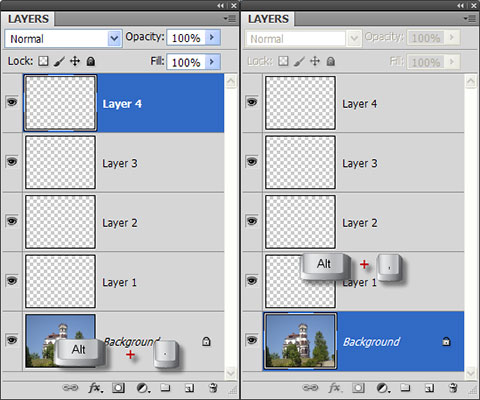This screenshot has height=400, width=480.
Task: Lock all padlock icon in left panel
Action: pos(91,61)
